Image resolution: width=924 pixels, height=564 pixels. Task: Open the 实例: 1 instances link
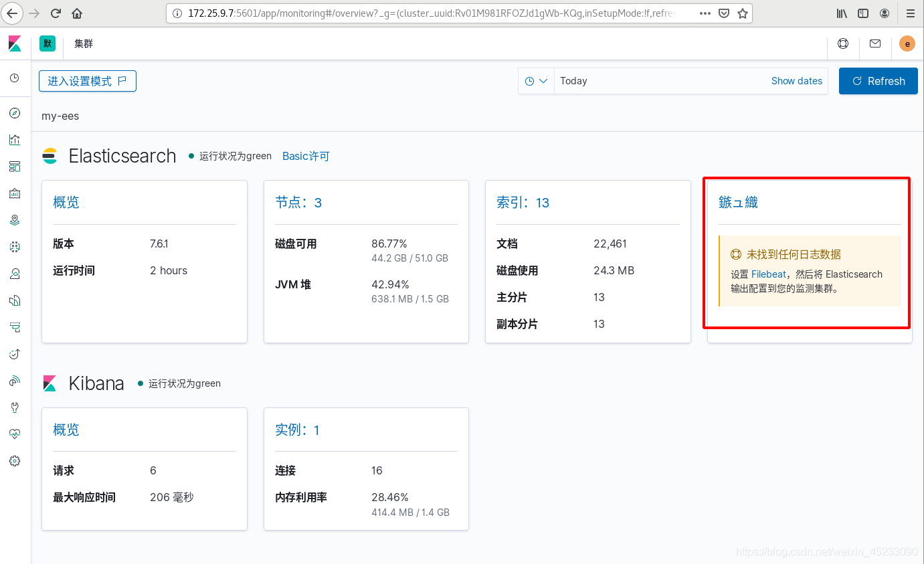[297, 430]
